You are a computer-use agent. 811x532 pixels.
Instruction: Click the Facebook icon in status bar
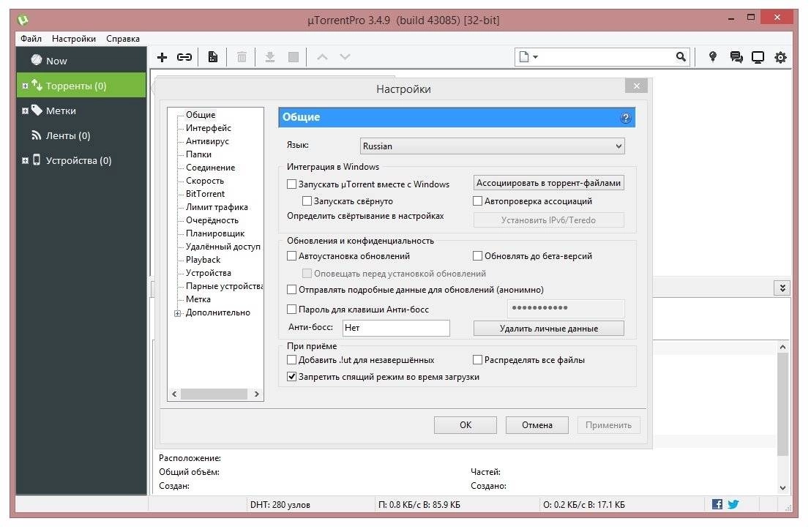pyautogui.click(x=717, y=504)
